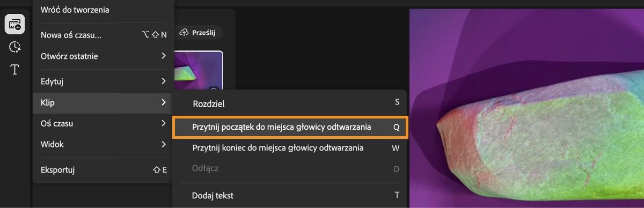Select Nowa oś czasu... menu item
Image resolution: width=644 pixels, height=208 pixels.
pyautogui.click(x=104, y=35)
